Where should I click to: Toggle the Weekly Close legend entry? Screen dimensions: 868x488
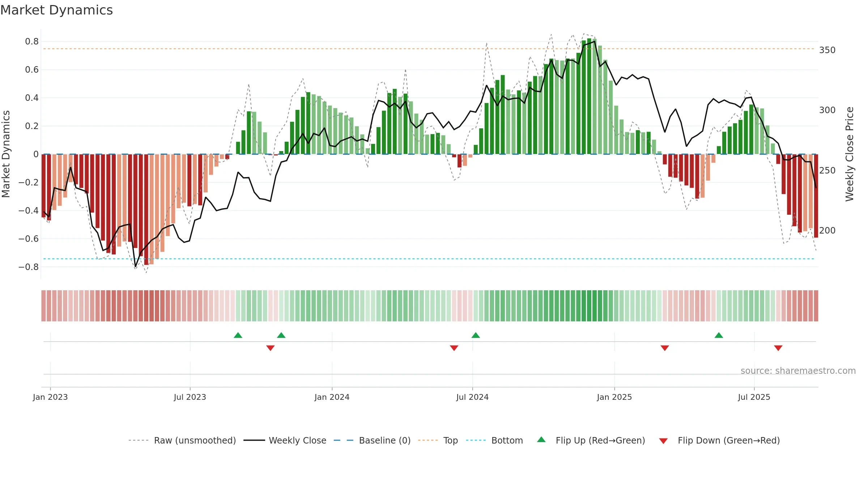(x=285, y=440)
